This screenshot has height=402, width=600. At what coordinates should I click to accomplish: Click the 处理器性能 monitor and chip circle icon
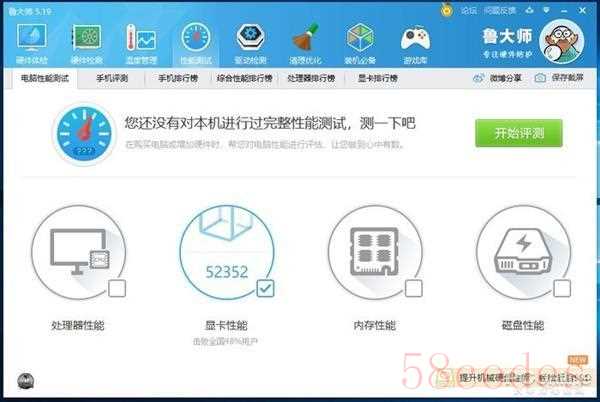coord(78,252)
